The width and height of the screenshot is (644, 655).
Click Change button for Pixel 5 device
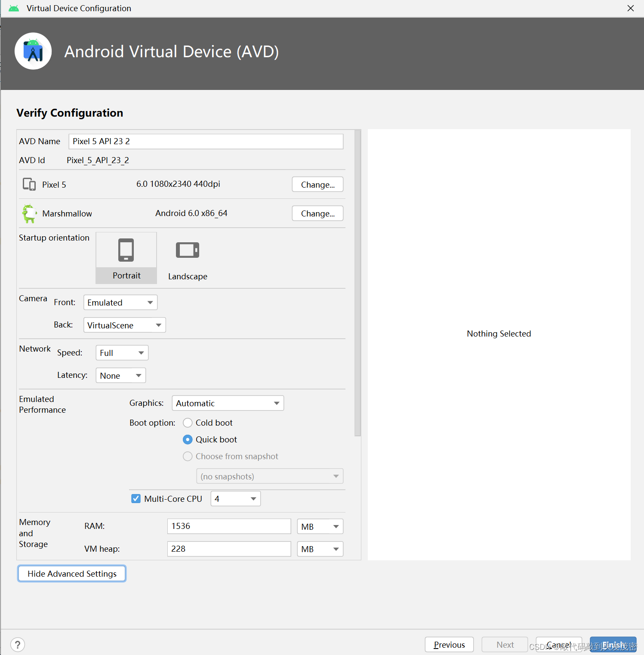(317, 184)
